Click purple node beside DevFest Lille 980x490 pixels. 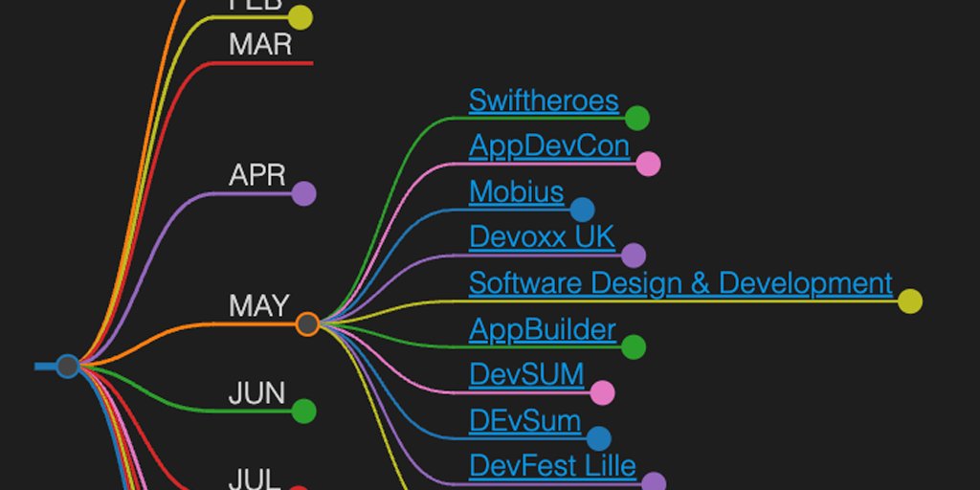[654, 482]
